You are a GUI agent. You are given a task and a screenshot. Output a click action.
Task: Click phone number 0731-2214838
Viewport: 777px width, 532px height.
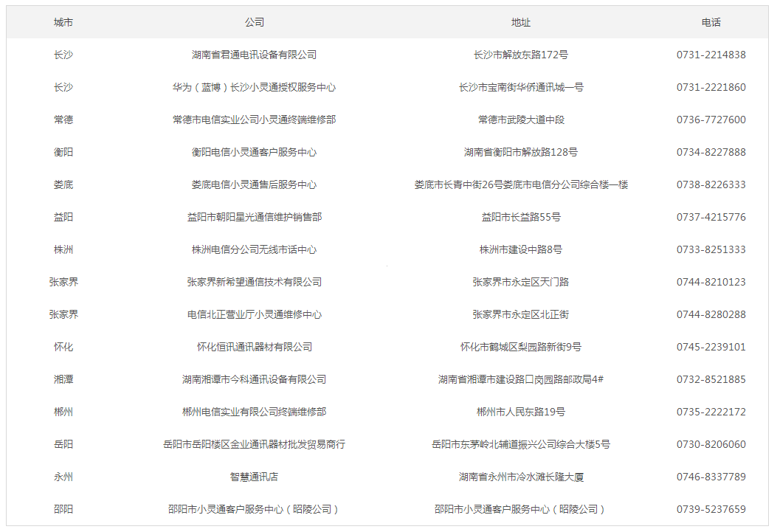711,55
